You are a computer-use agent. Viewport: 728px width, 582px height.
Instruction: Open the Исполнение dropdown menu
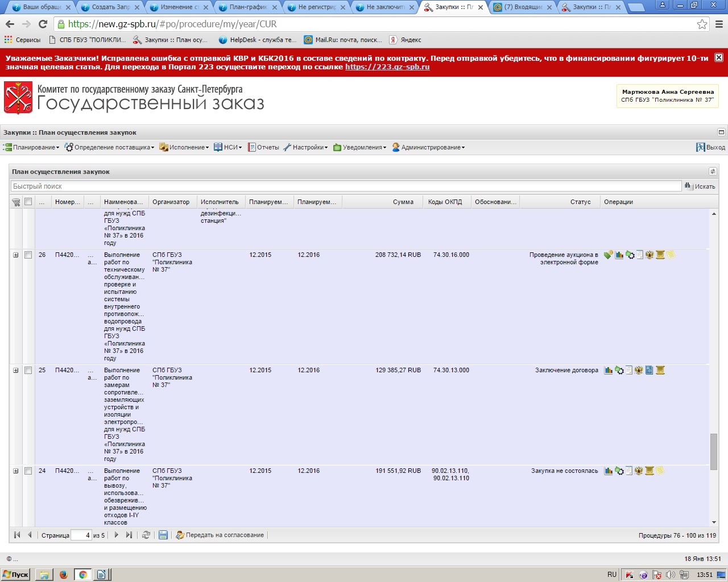click(x=184, y=147)
